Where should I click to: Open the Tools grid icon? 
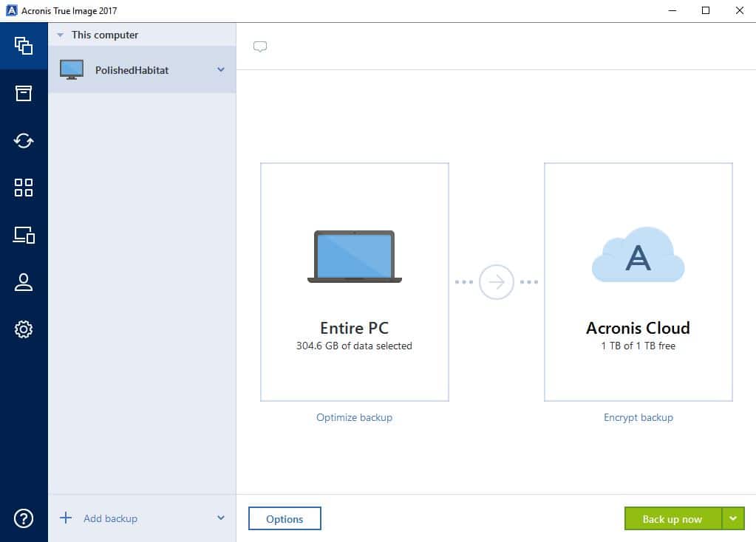(x=24, y=188)
